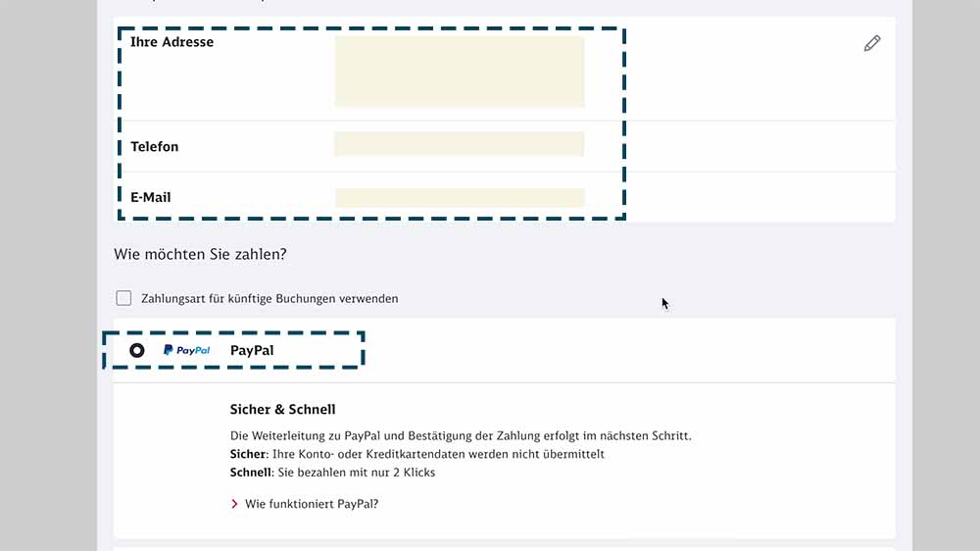Image resolution: width=980 pixels, height=551 pixels.
Task: Select the PayPal radio button
Action: click(137, 350)
